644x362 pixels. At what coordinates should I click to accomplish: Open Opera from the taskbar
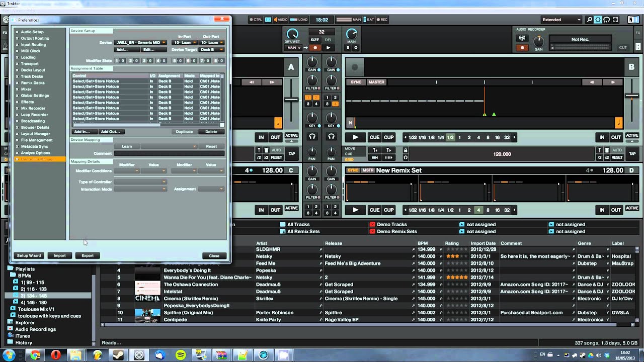click(x=55, y=355)
